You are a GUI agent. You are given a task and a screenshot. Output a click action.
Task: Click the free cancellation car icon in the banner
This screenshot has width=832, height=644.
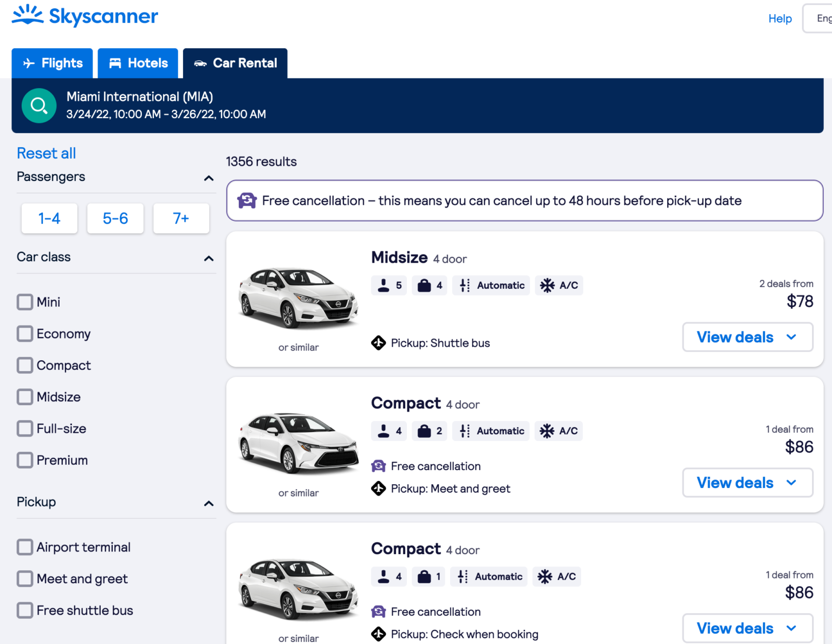248,200
